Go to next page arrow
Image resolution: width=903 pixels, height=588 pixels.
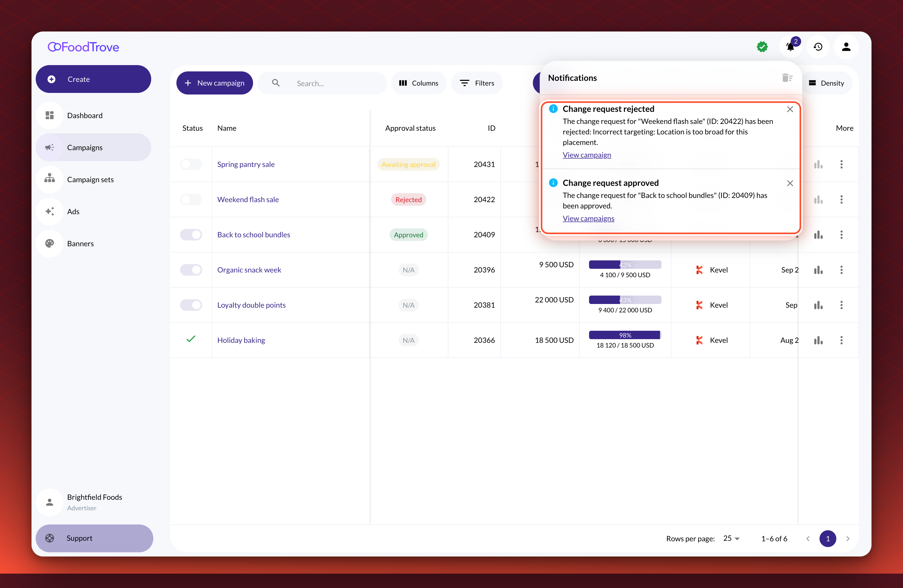click(x=848, y=539)
